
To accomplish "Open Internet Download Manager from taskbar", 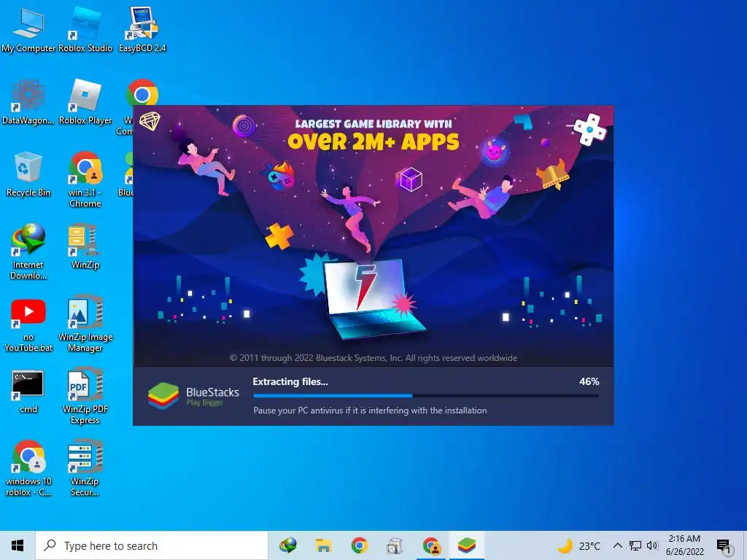I will (x=287, y=545).
